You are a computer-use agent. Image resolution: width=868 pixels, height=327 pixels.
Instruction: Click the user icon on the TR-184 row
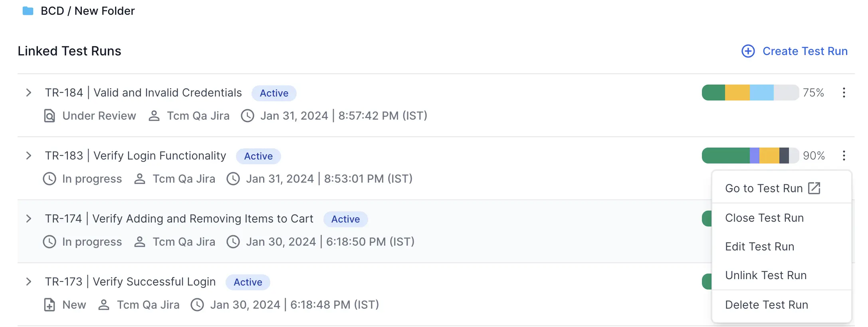point(154,116)
